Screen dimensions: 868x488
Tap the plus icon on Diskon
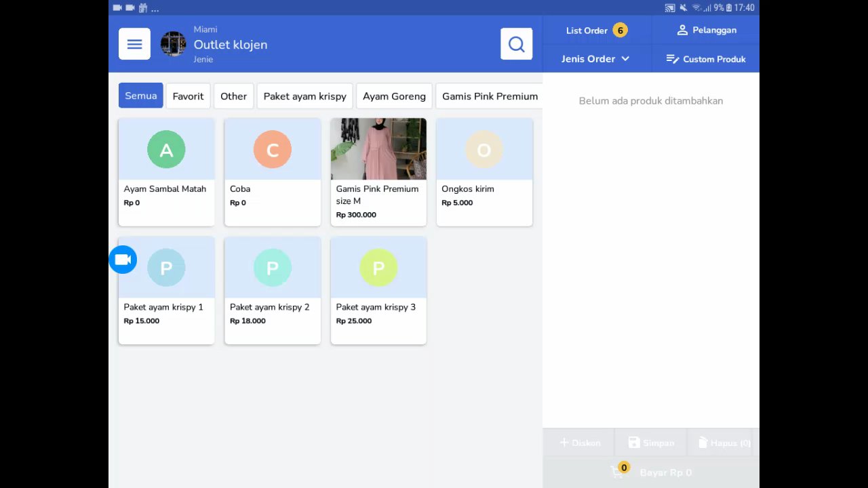[x=564, y=443]
